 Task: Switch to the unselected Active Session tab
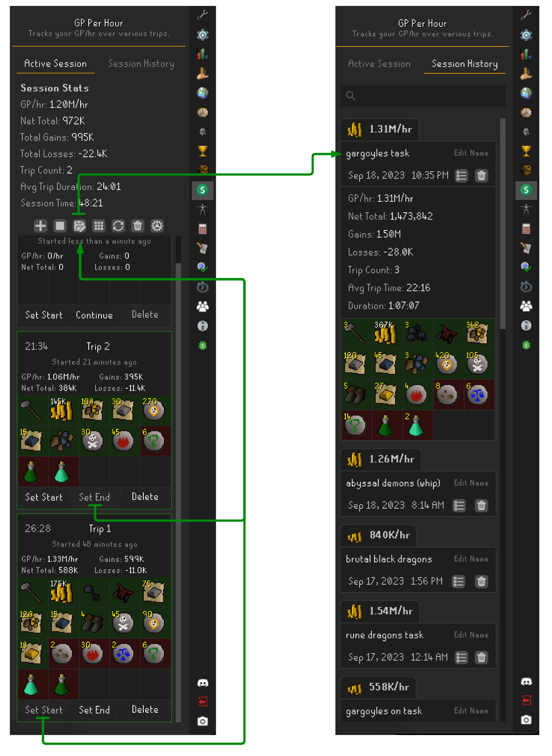[379, 64]
